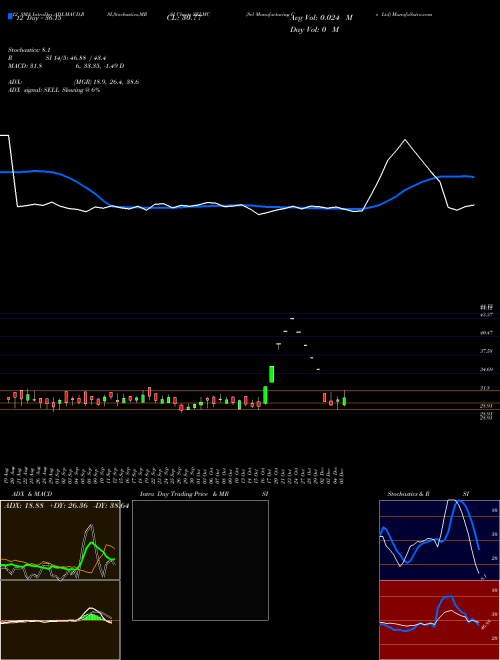This screenshot has height=660, width=500.
Task: Click the green MACD histogram bars
Action: pos(94,617)
